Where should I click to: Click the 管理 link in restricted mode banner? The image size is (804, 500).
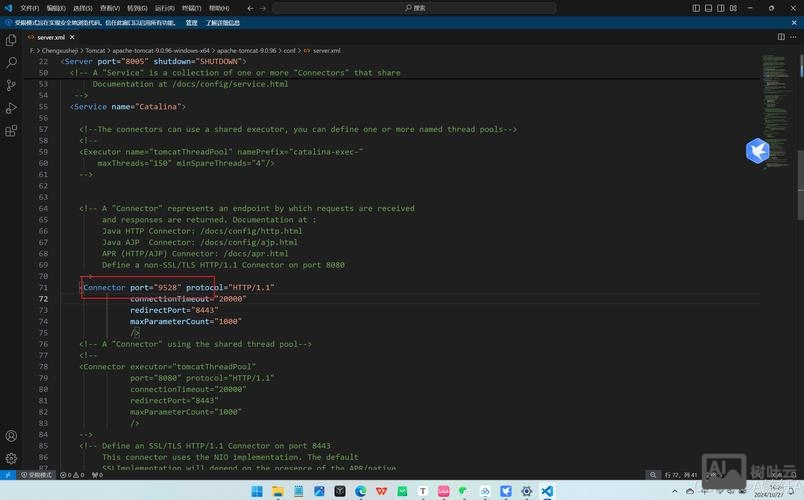191,22
